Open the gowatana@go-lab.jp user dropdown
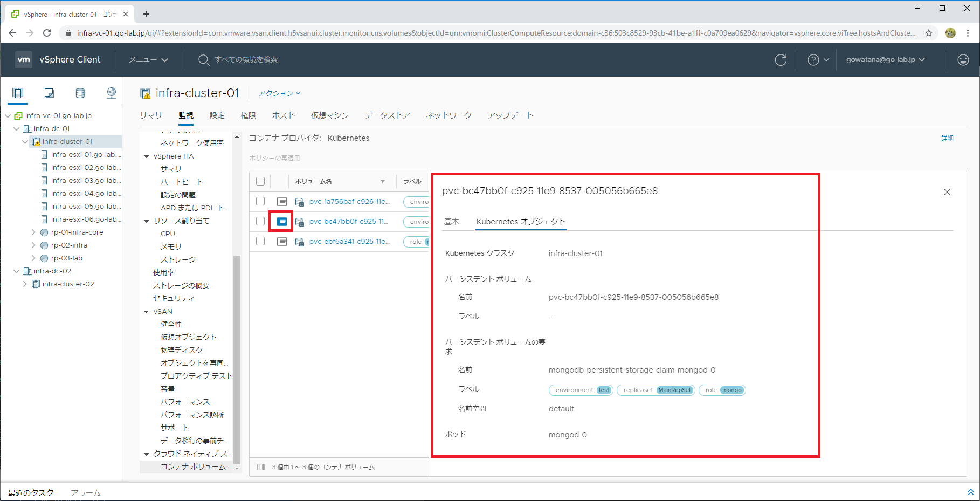 [x=886, y=60]
